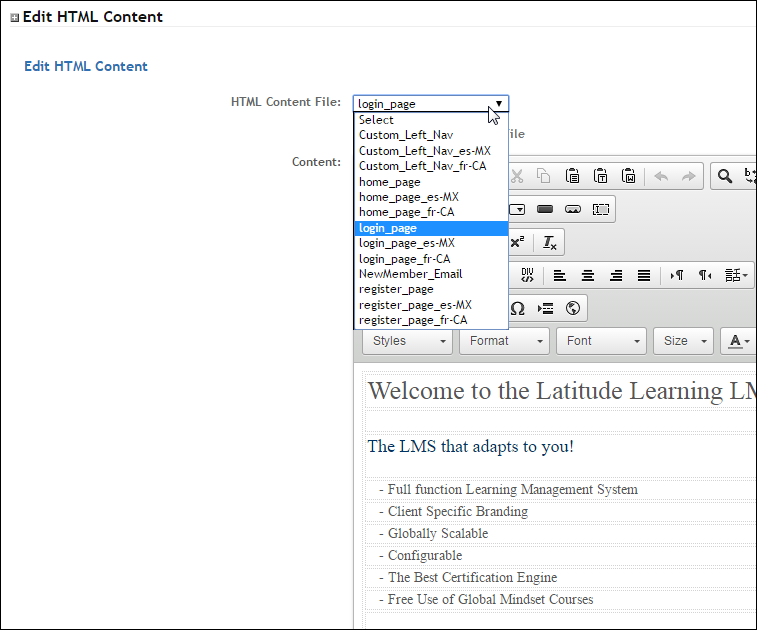This screenshot has height=630, width=757.
Task: Click Paste from Word icon
Action: pyautogui.click(x=628, y=176)
